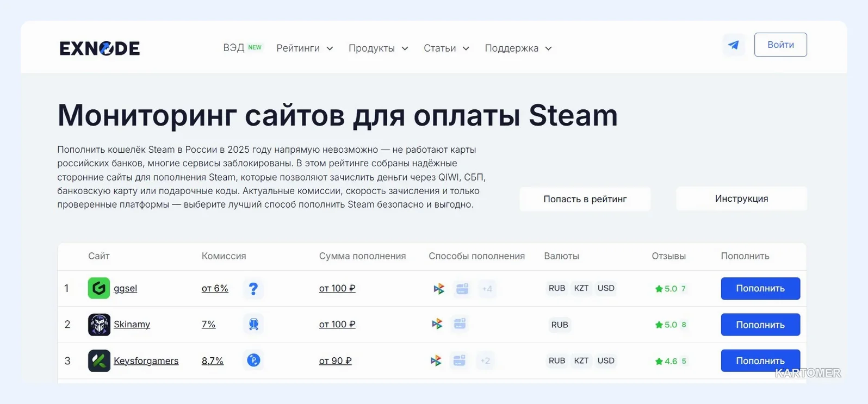Click the Попасть в рейтинг button
The height and width of the screenshot is (404, 868).
pos(585,199)
